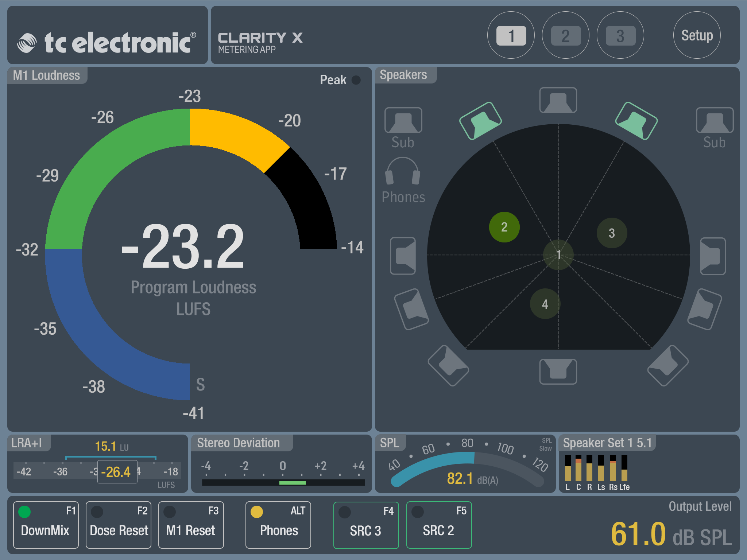Toggle the ALT Phones button
747x560 pixels.
coord(278,525)
